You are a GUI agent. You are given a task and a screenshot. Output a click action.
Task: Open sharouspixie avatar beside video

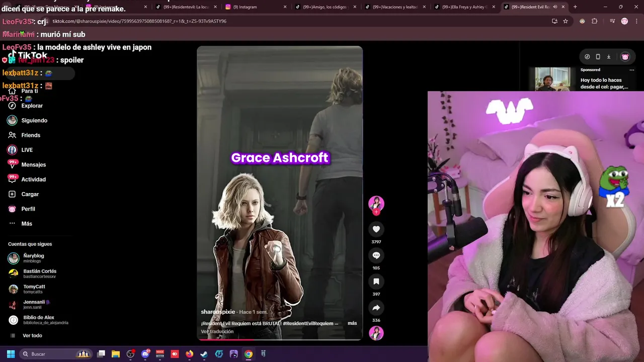pyautogui.click(x=376, y=203)
